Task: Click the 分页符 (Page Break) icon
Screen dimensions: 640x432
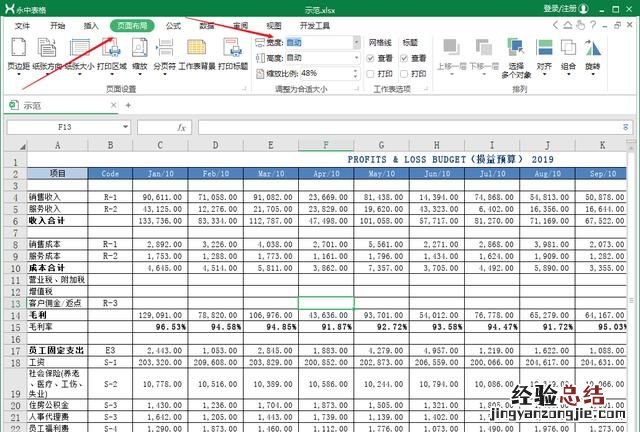Action: tap(164, 48)
